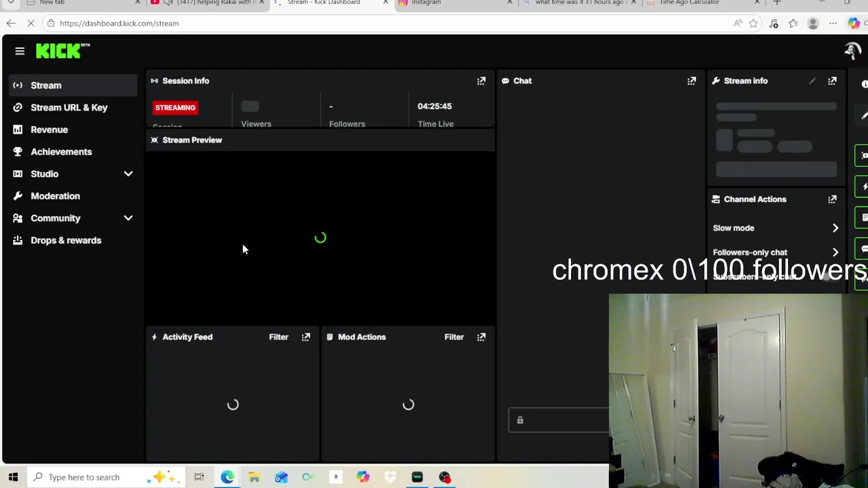Open a new browser tab with plus
868x488 pixels.
(777, 3)
